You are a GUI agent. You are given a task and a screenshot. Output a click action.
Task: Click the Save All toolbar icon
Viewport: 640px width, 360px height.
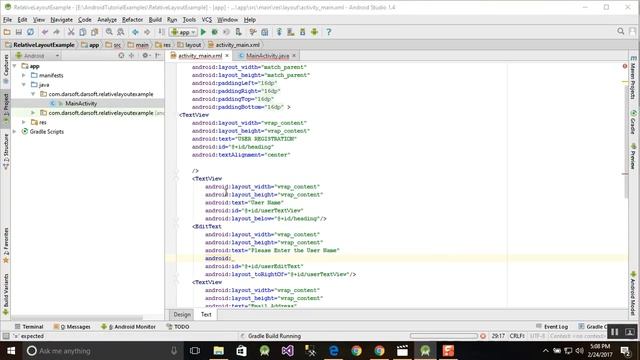pos(19,32)
